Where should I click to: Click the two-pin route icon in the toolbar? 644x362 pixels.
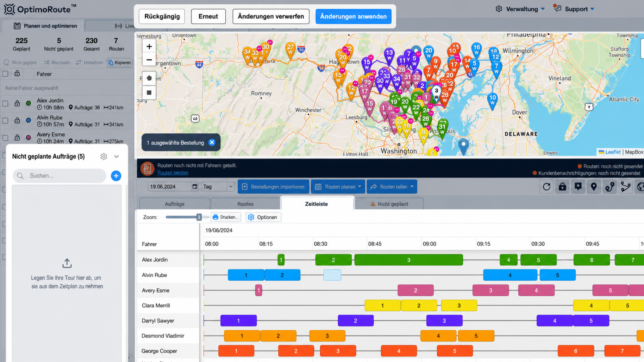[610, 187]
